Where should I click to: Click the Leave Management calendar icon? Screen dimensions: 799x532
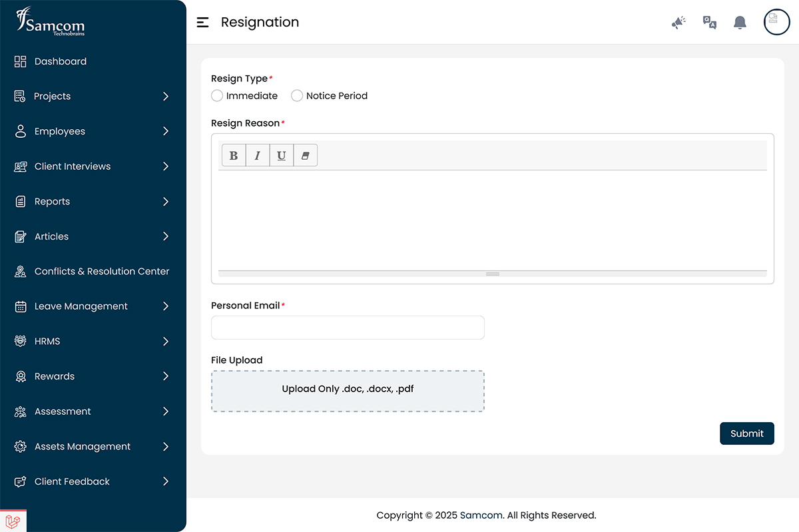point(21,306)
